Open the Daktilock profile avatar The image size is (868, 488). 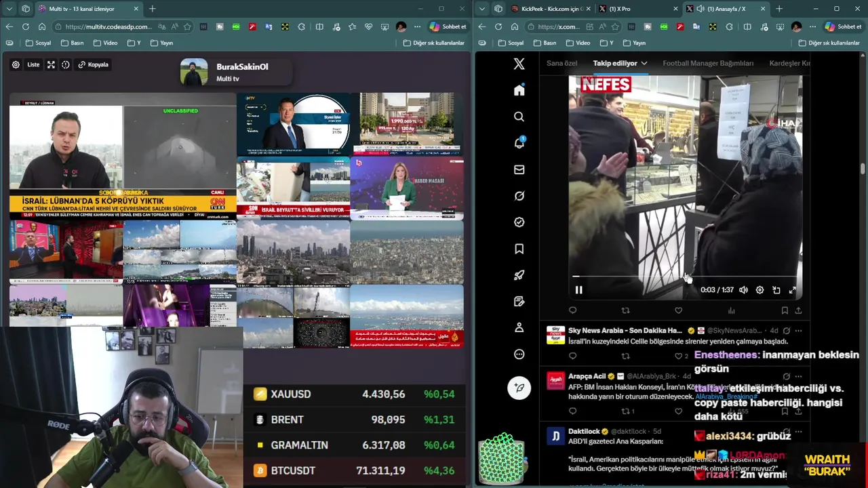pyautogui.click(x=555, y=436)
